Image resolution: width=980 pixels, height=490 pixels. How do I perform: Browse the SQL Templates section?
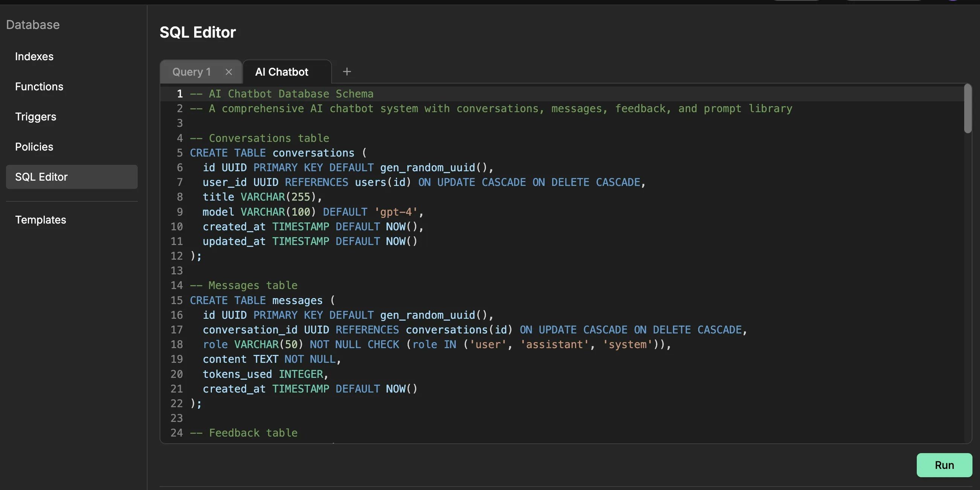click(x=41, y=219)
